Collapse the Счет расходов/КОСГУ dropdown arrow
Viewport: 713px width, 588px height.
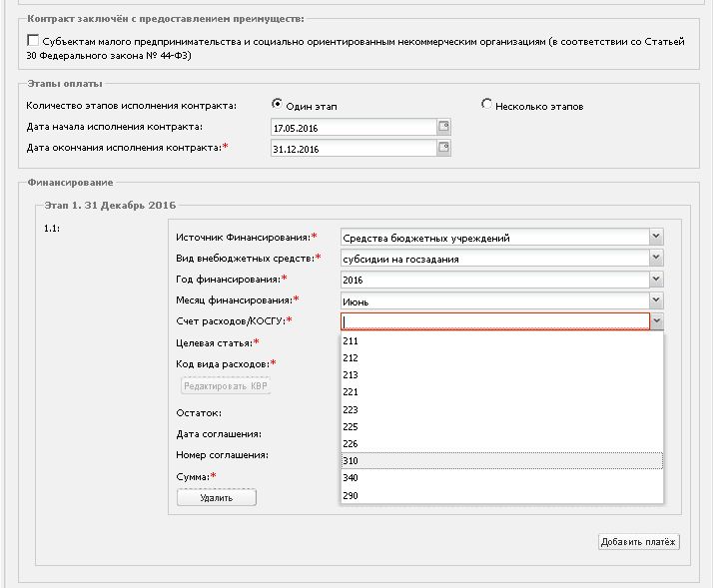click(656, 321)
